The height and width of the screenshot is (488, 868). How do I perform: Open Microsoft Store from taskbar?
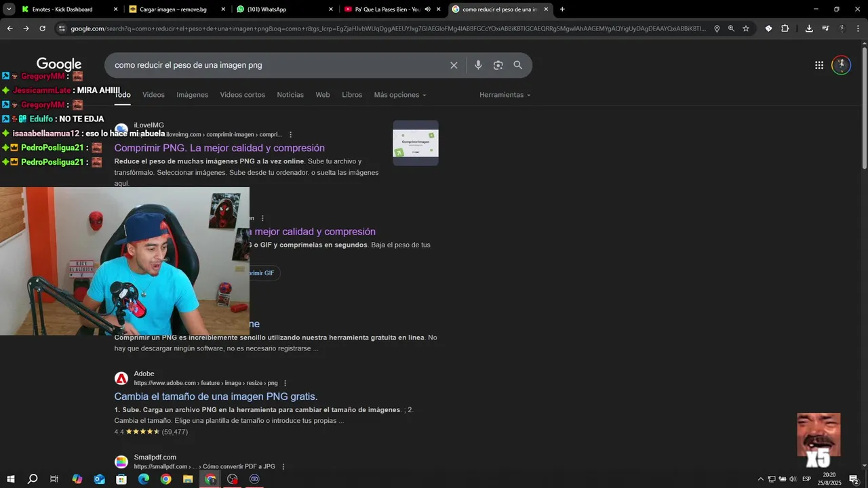click(121, 479)
